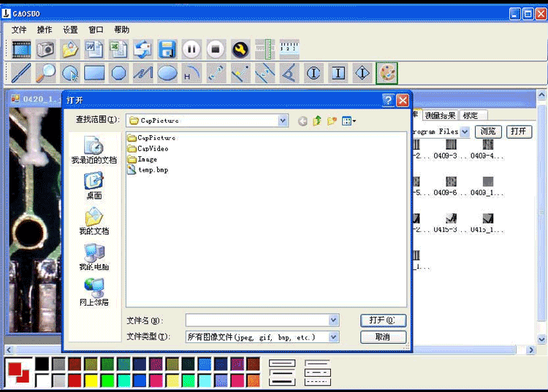This screenshot has height=392, width=548.
Task: Select the polygon measurement tool
Action: (x=118, y=73)
